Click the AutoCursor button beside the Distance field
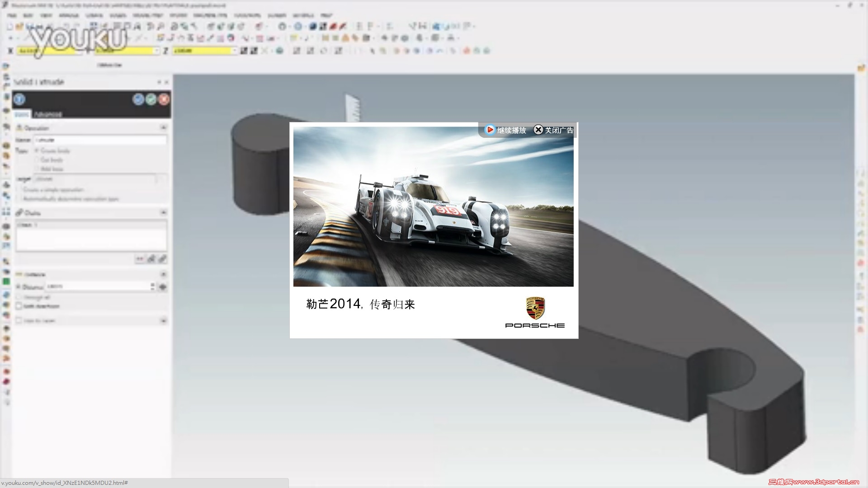 click(163, 286)
